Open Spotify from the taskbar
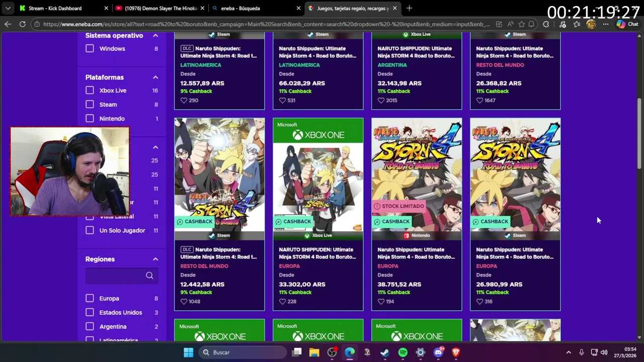This screenshot has height=362, width=644. tap(403, 352)
